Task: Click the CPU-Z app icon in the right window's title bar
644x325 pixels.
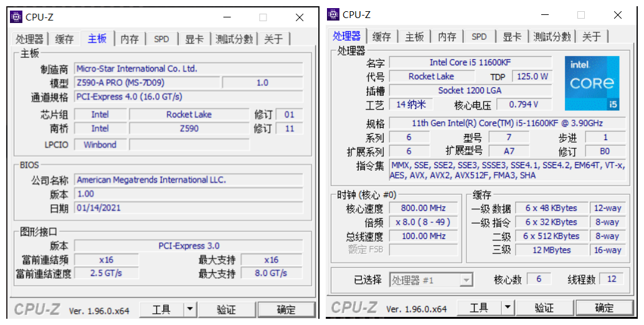Action: 333,14
